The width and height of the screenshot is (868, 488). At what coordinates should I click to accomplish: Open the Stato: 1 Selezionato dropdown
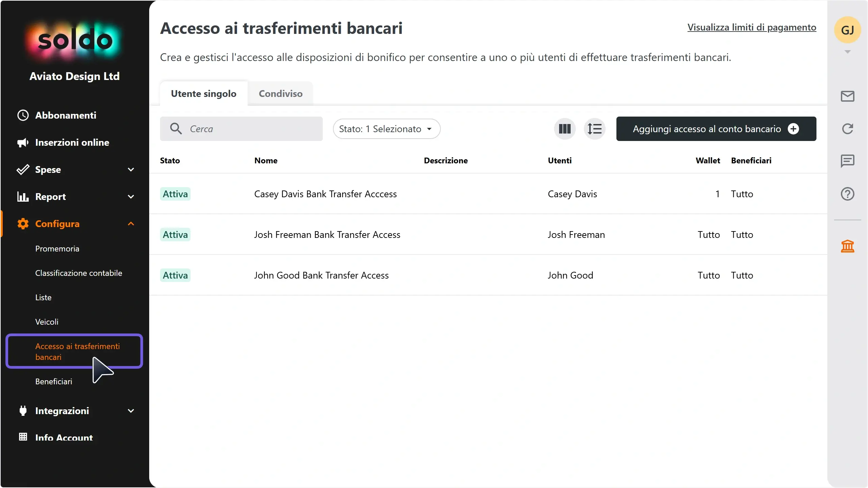[387, 129]
